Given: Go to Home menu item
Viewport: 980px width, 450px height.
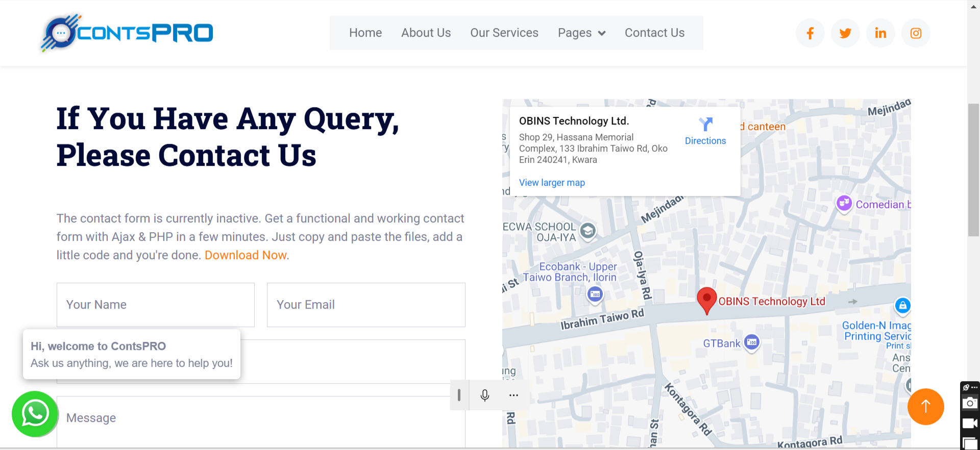Looking at the screenshot, I should (x=365, y=33).
